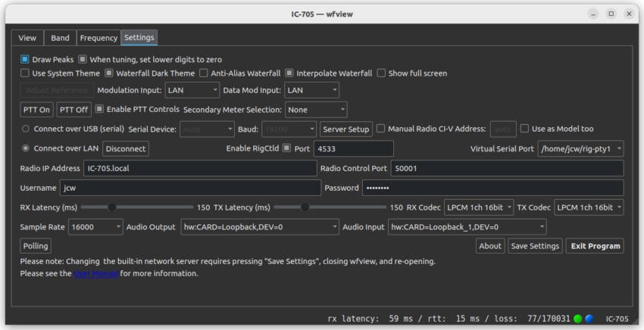Open the Baud rate dropdown

289,129
